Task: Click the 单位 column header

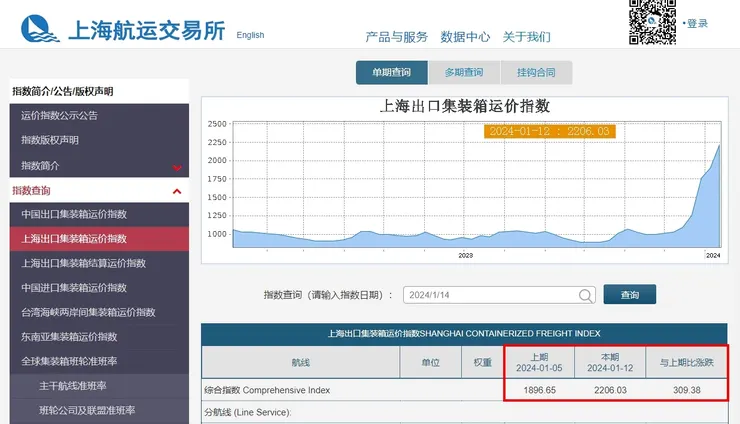Action: [430, 363]
